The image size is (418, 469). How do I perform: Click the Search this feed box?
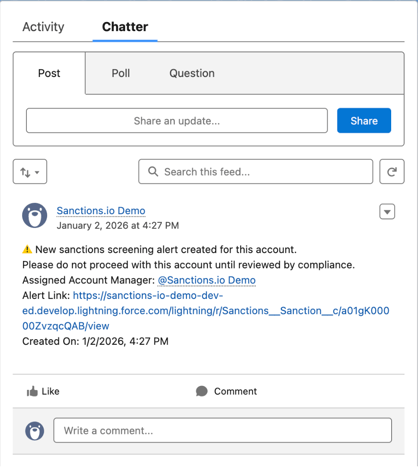256,172
